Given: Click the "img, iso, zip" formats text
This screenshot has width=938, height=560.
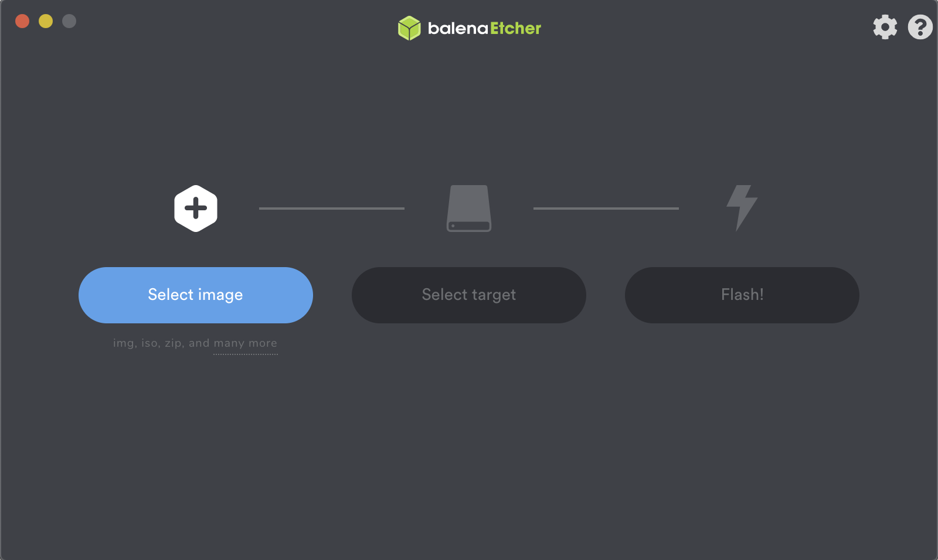Looking at the screenshot, I should pyautogui.click(x=147, y=343).
